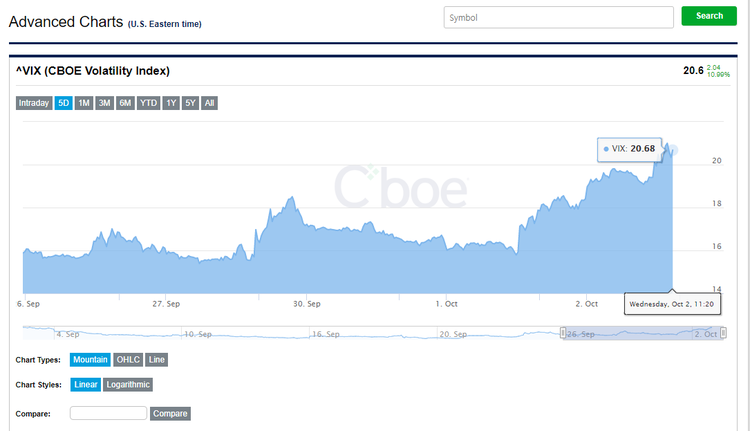Enable the Linear chart style
This screenshot has height=431, width=750.
pos(86,385)
